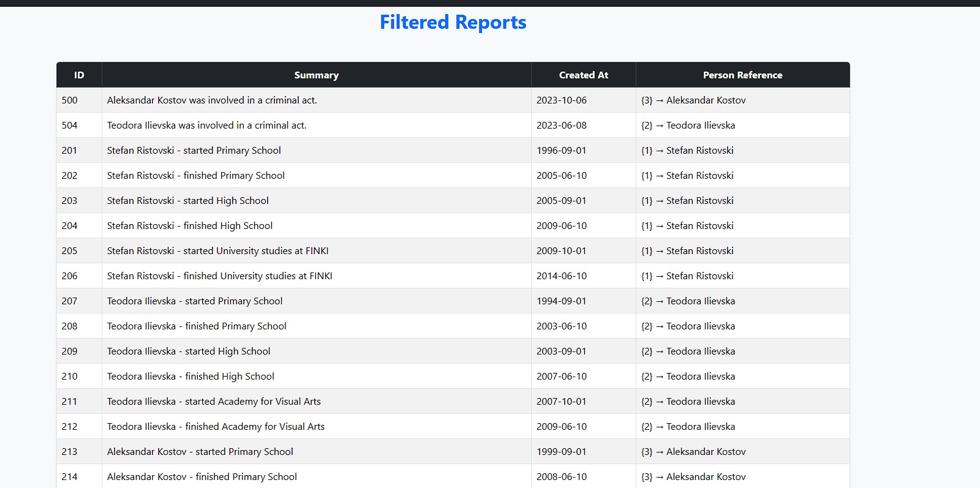The height and width of the screenshot is (488, 980).
Task: Click the ID column header
Action: point(79,75)
